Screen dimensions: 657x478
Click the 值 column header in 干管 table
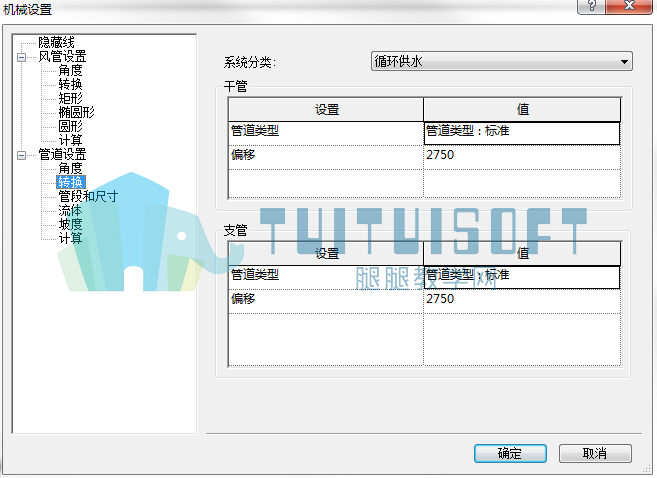point(522,110)
